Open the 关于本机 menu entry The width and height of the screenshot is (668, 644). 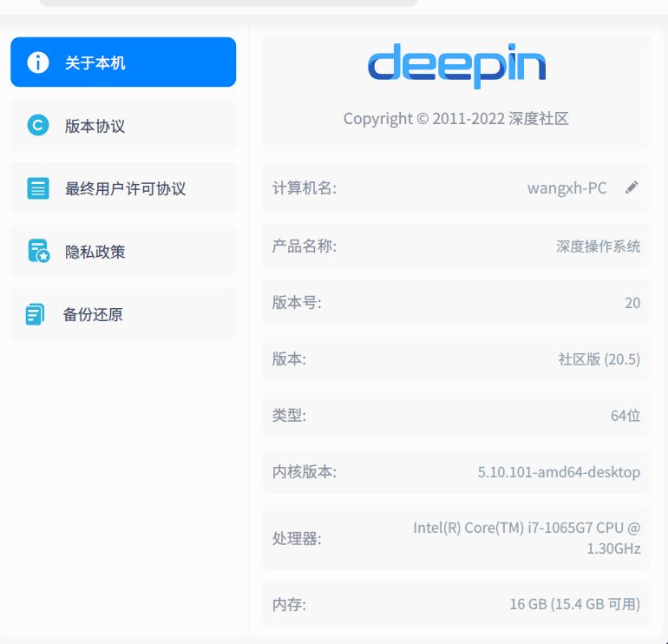123,62
